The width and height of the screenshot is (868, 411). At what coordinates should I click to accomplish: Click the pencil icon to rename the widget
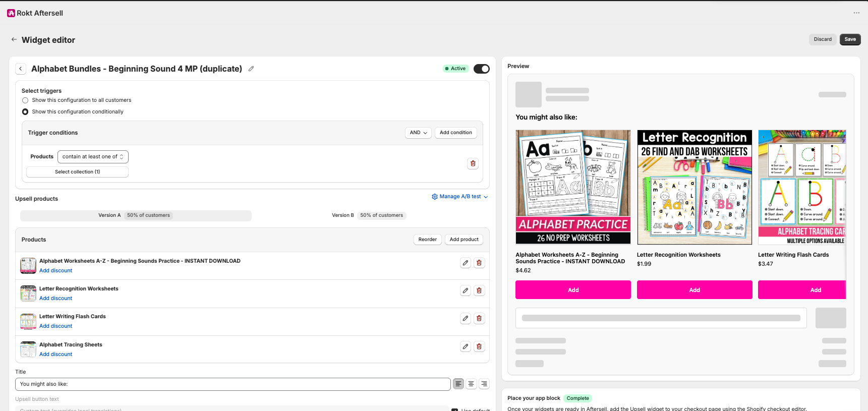coord(251,69)
